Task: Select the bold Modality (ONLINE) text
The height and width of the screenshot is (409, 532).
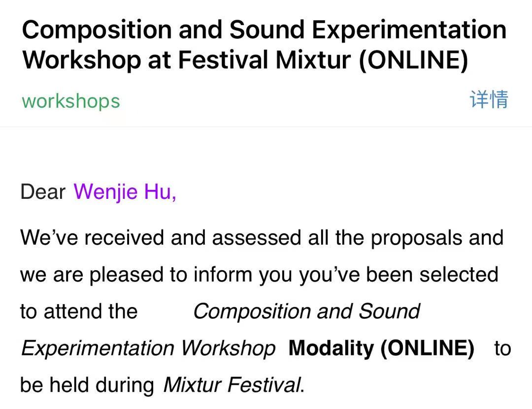Action: [381, 348]
